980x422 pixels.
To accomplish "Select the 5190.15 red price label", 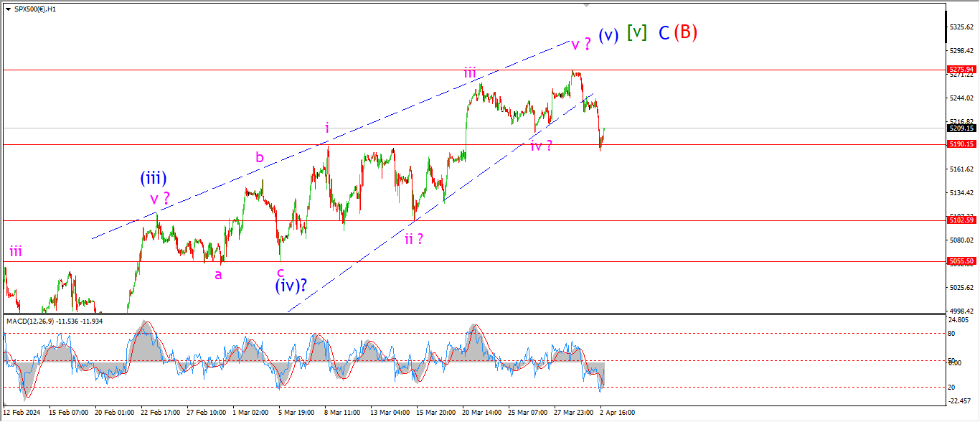I will pyautogui.click(x=961, y=144).
